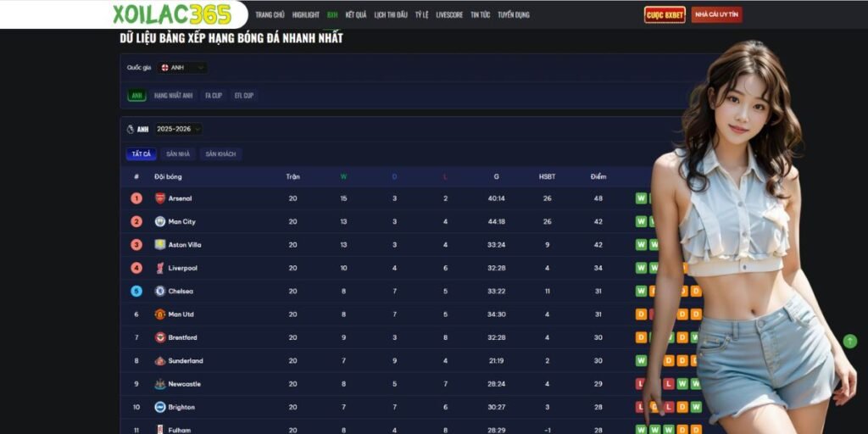This screenshot has width=868, height=434.
Task: Click the Aston Villa club crest icon
Action: point(159,245)
